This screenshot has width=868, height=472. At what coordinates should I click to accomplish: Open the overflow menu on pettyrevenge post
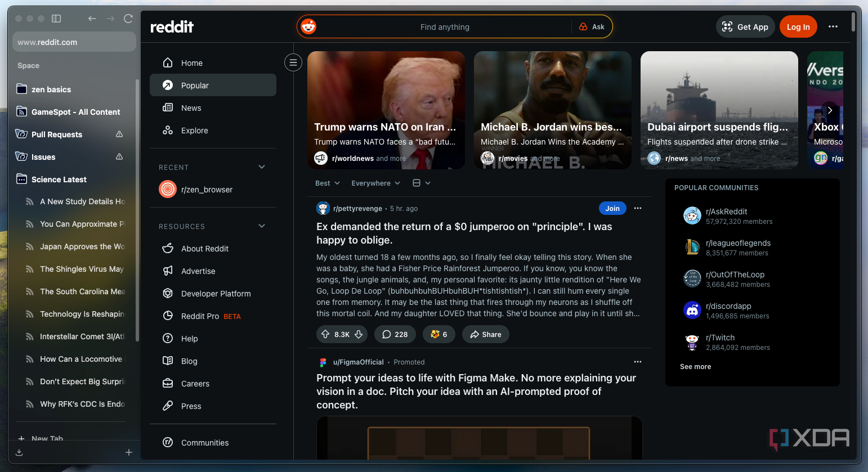pos(638,208)
